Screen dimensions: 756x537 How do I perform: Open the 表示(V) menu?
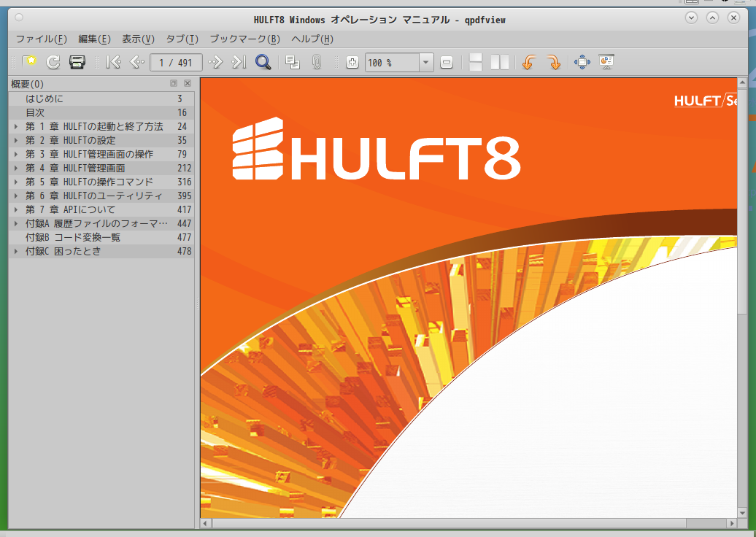tap(138, 39)
